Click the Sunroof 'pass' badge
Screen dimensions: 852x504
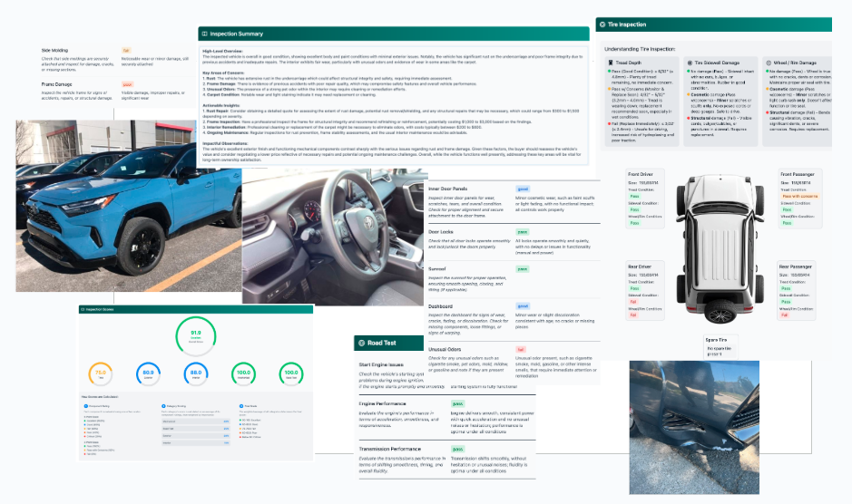pos(522,269)
